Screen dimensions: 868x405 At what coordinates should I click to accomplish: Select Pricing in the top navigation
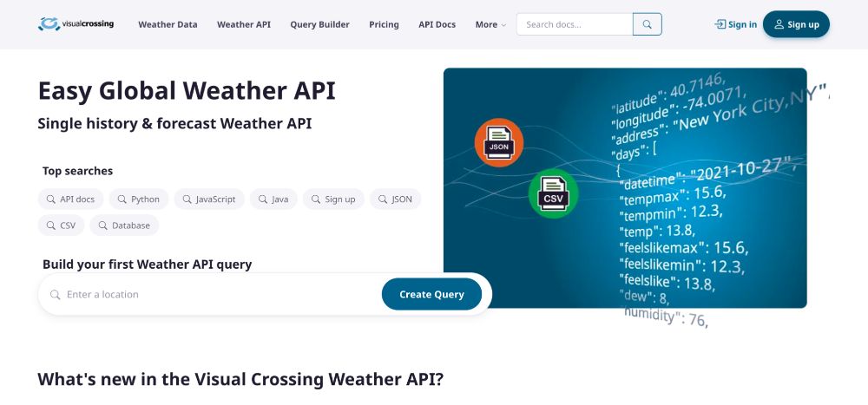pos(385,24)
